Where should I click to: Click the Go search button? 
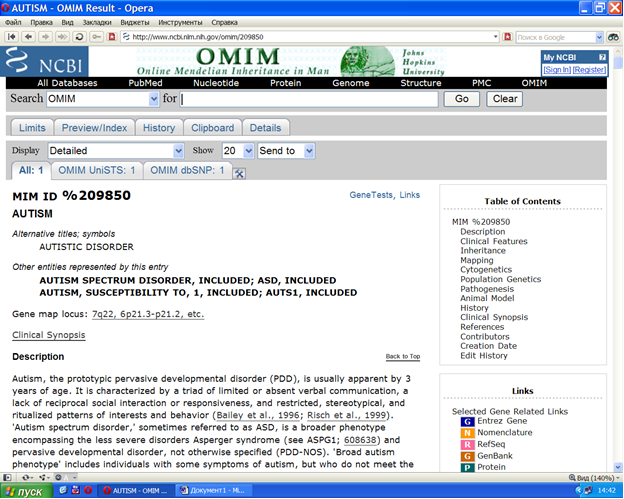click(x=462, y=99)
